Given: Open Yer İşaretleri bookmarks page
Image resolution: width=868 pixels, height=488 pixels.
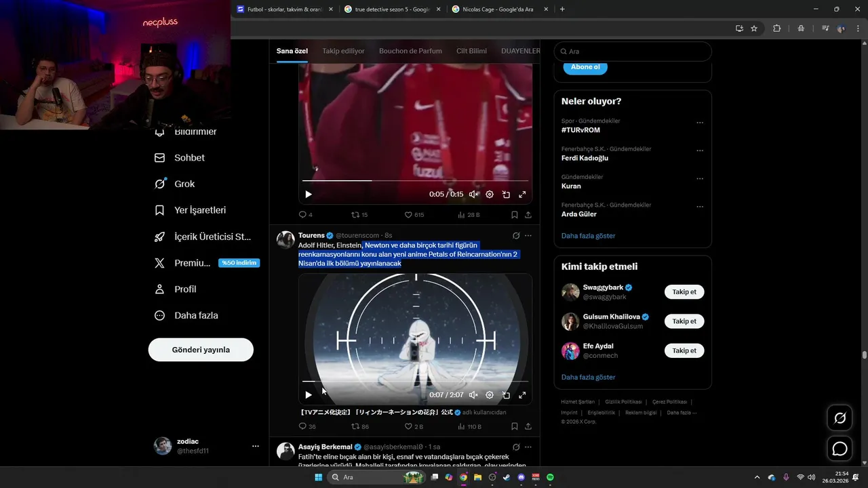Looking at the screenshot, I should (x=191, y=210).
